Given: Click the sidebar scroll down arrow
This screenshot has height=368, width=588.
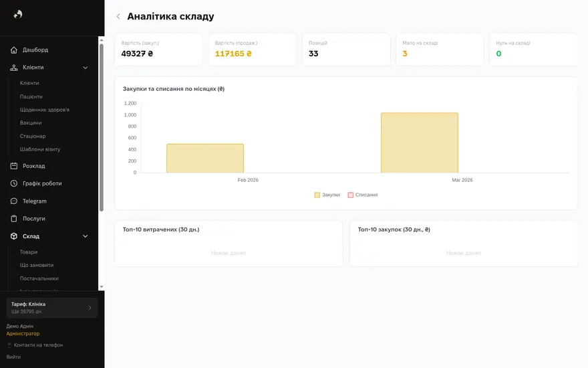Looking at the screenshot, I should pos(102,287).
